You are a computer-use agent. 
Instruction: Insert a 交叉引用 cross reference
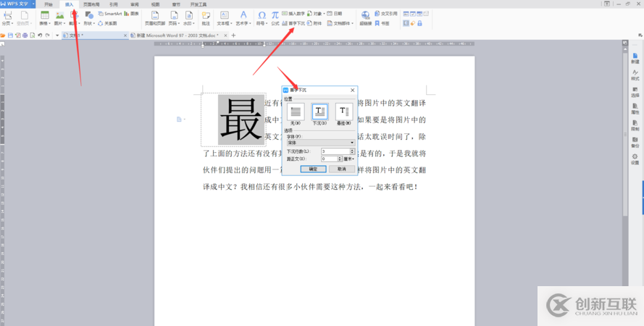pos(386,14)
